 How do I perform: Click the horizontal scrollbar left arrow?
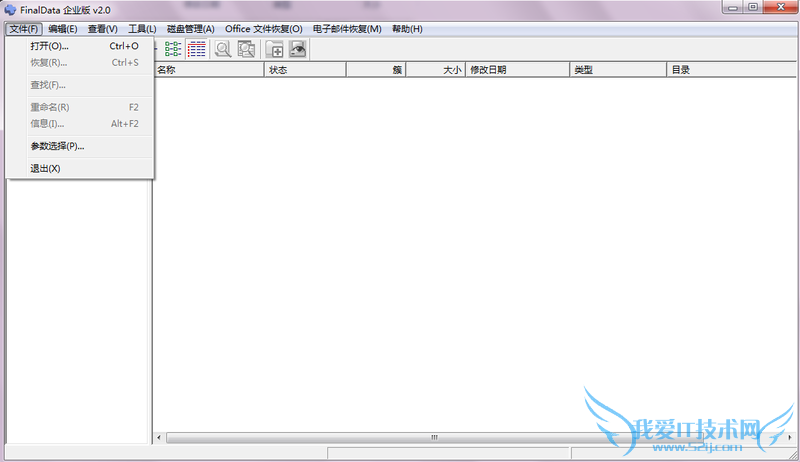159,438
